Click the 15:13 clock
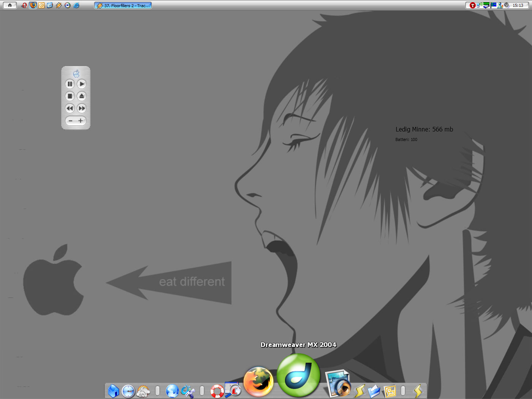This screenshot has height=399, width=532. pos(518,5)
